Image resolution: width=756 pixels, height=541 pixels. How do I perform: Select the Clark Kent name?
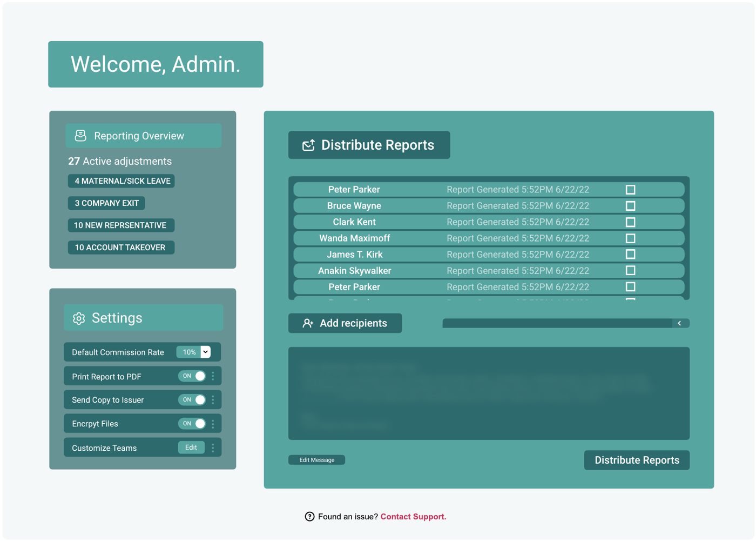tap(354, 222)
